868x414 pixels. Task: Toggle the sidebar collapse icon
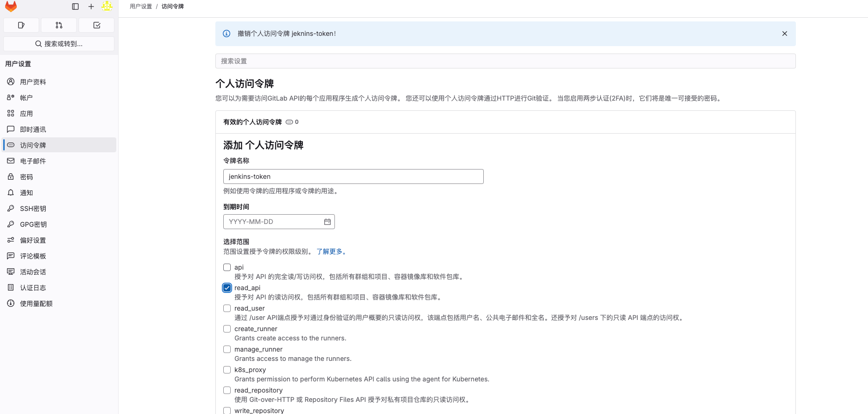coord(75,7)
